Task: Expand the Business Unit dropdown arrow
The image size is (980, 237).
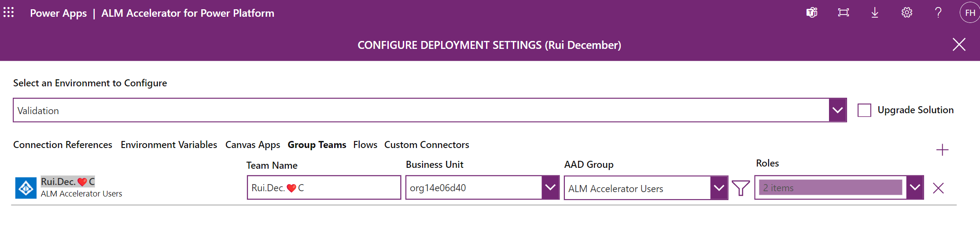Action: [550, 188]
